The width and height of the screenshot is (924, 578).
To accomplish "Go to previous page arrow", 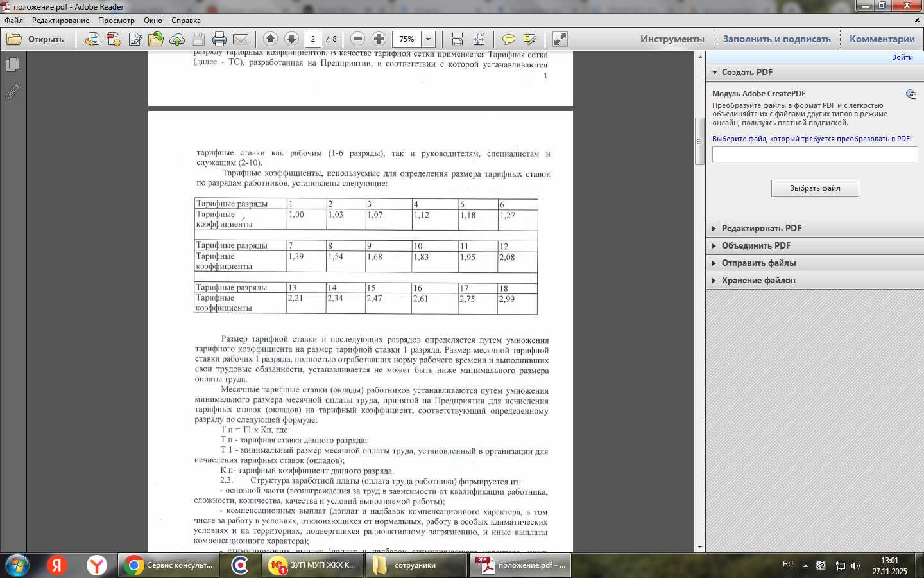I will (x=270, y=39).
